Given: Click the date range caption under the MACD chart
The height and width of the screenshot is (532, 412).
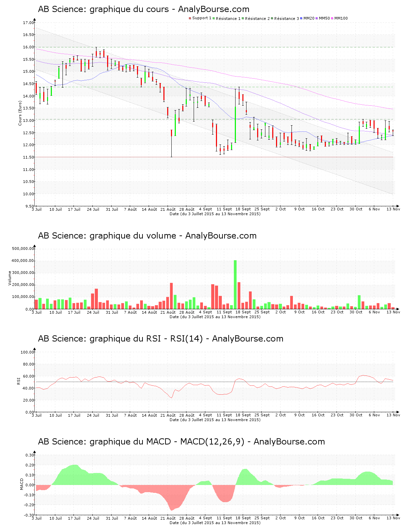Looking at the screenshot, I should (215, 523).
